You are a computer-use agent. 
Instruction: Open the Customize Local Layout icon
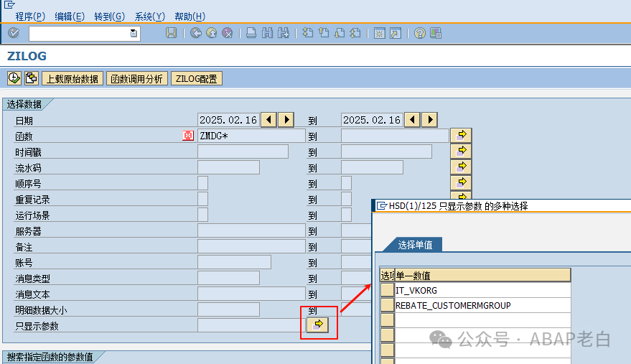click(x=436, y=33)
